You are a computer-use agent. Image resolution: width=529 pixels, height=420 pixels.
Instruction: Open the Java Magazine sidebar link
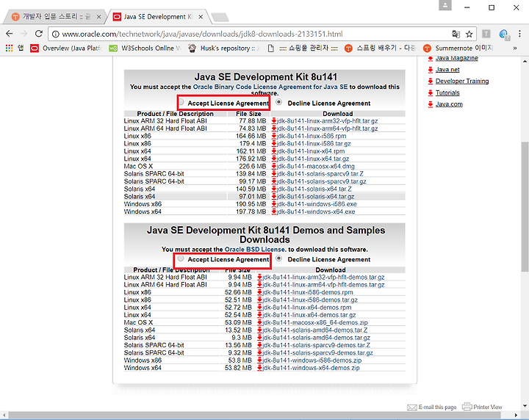pyautogui.click(x=456, y=58)
